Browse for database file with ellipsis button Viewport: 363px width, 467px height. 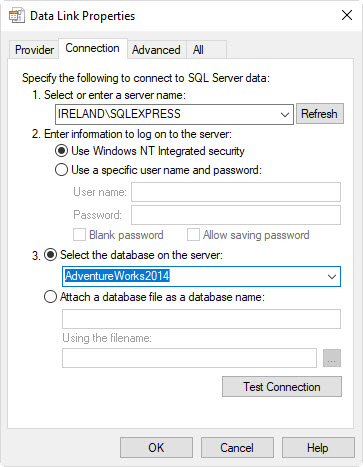[332, 358]
